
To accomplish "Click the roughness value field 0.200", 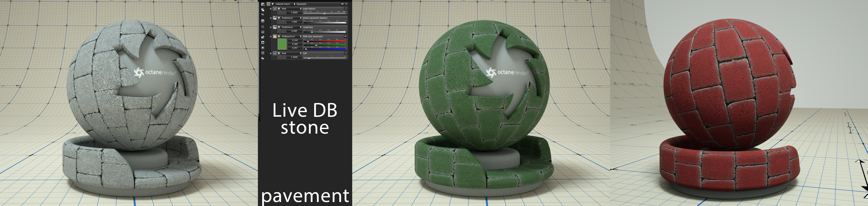I will 295,31.
